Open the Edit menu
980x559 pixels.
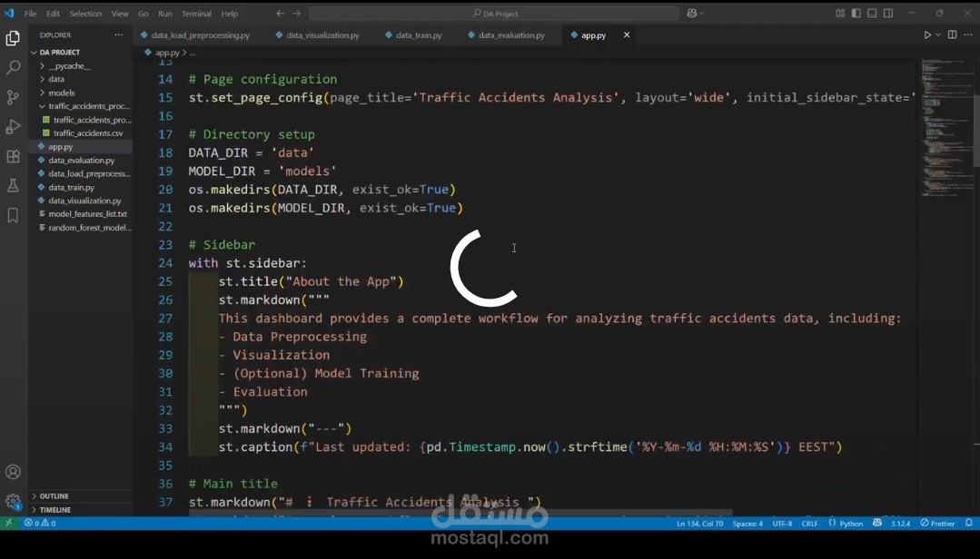click(53, 13)
